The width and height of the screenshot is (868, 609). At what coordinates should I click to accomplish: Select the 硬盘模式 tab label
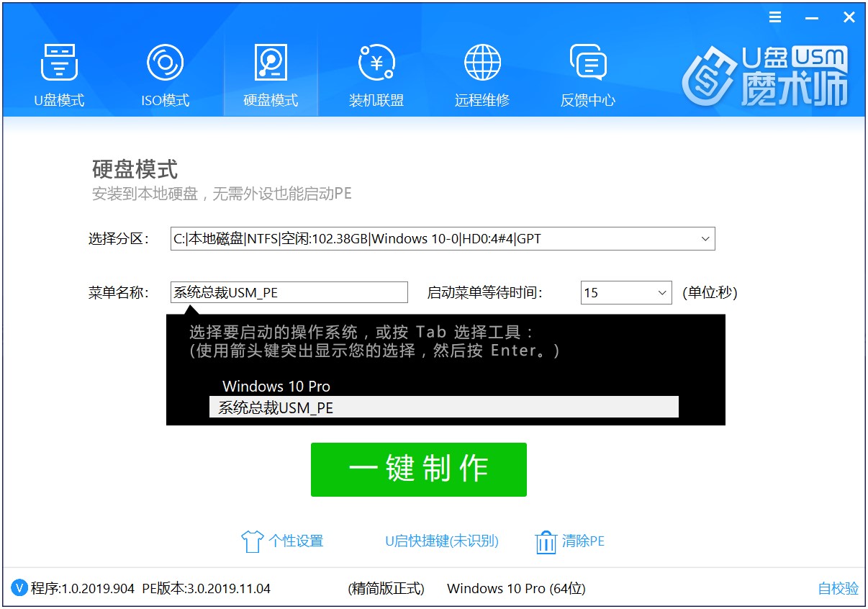(x=271, y=100)
